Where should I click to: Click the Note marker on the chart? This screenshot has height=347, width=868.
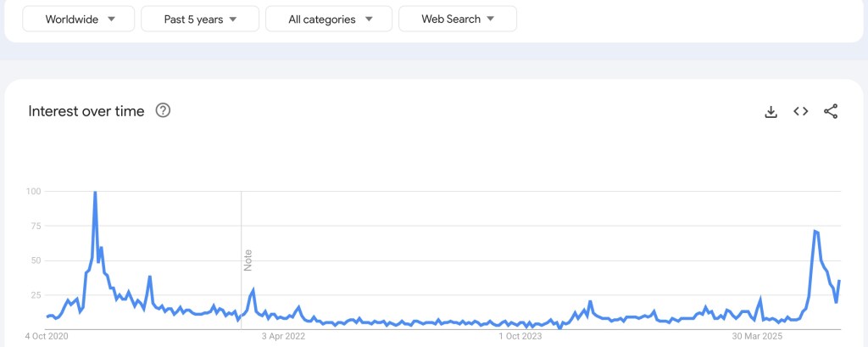[x=248, y=260]
